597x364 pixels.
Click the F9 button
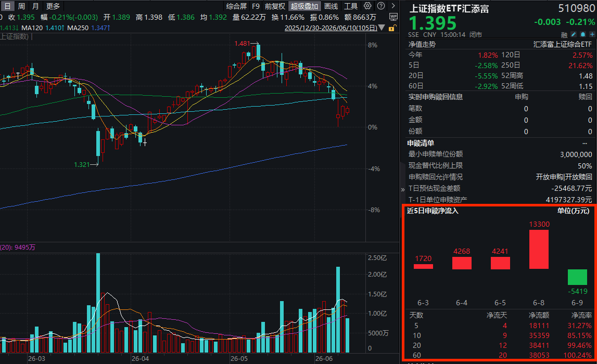point(256,6)
